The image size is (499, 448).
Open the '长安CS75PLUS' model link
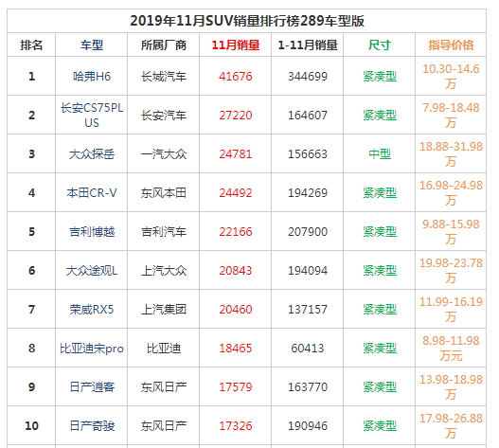pos(92,115)
